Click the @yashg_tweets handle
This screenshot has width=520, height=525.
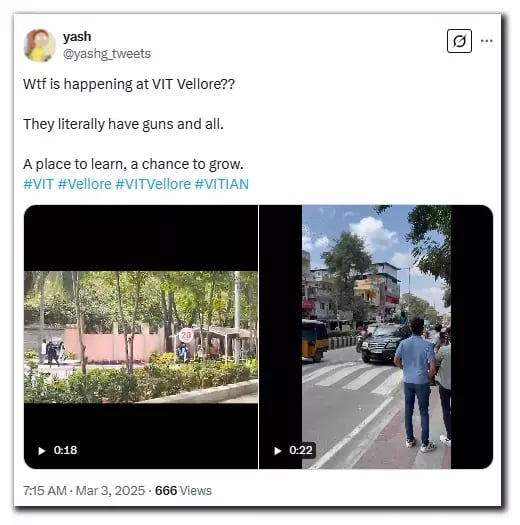107,54
